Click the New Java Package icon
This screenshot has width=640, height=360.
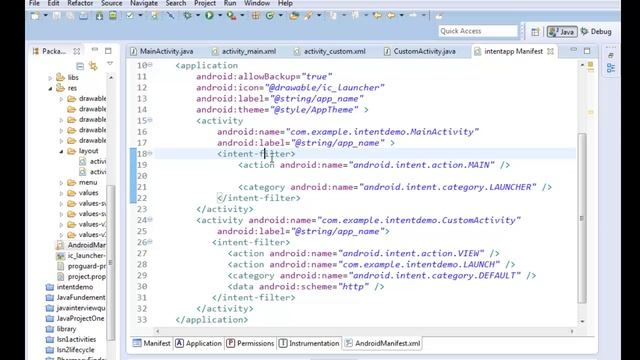[x=256, y=16]
